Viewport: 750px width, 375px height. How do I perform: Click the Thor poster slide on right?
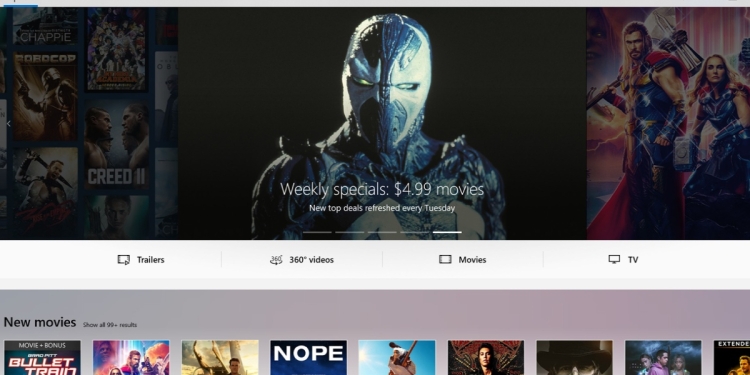coord(668,123)
